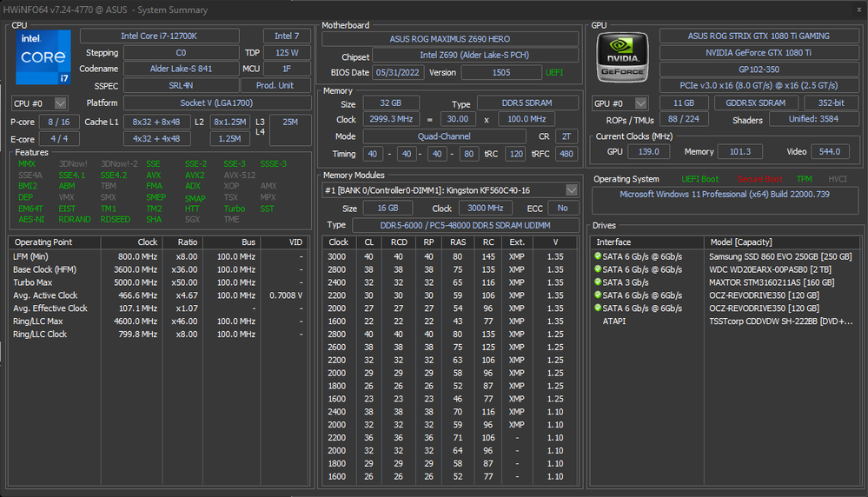Click the DDR5 SDRAM memory type value
Screen dimensions: 868x497
pyautogui.click(x=527, y=103)
